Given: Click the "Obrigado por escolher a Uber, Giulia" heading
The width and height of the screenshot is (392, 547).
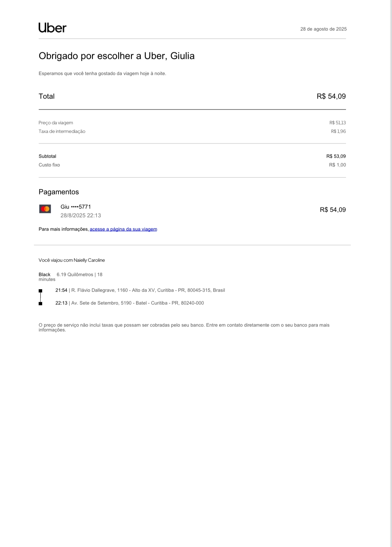Looking at the screenshot, I should [117, 56].
